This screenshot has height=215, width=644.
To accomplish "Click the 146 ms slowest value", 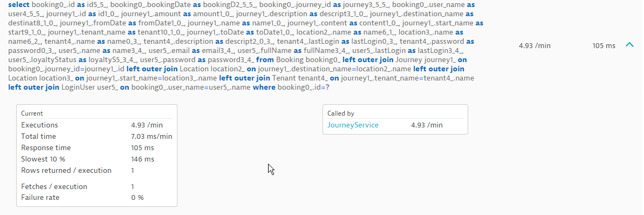I will click(142, 159).
